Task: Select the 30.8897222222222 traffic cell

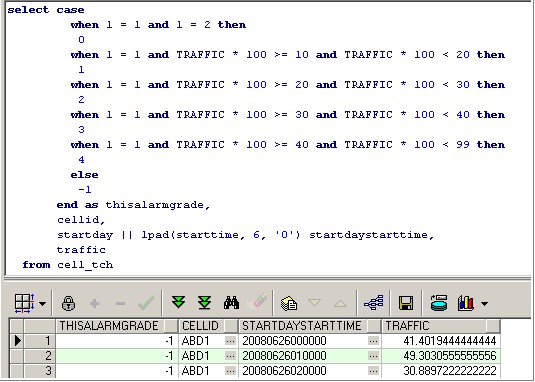Action: click(441, 371)
